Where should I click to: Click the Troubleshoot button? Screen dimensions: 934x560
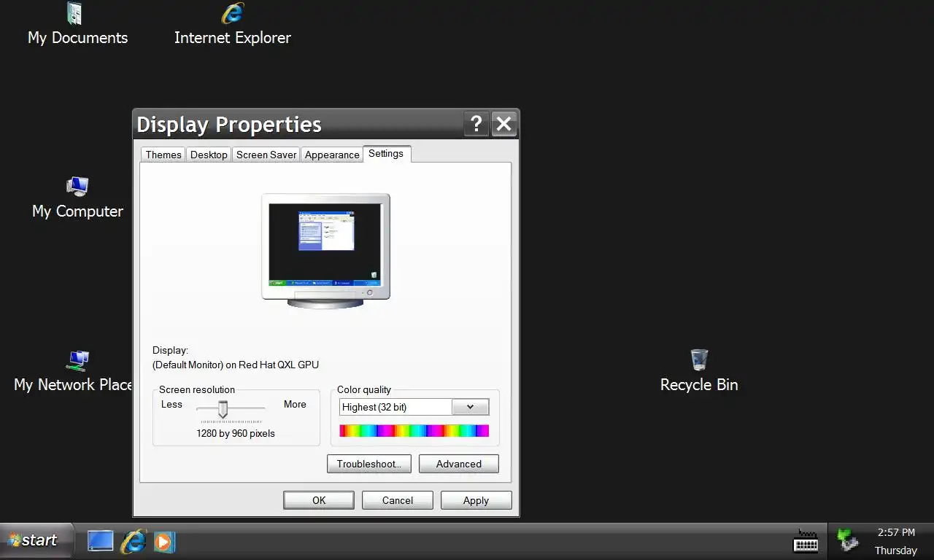pyautogui.click(x=369, y=464)
